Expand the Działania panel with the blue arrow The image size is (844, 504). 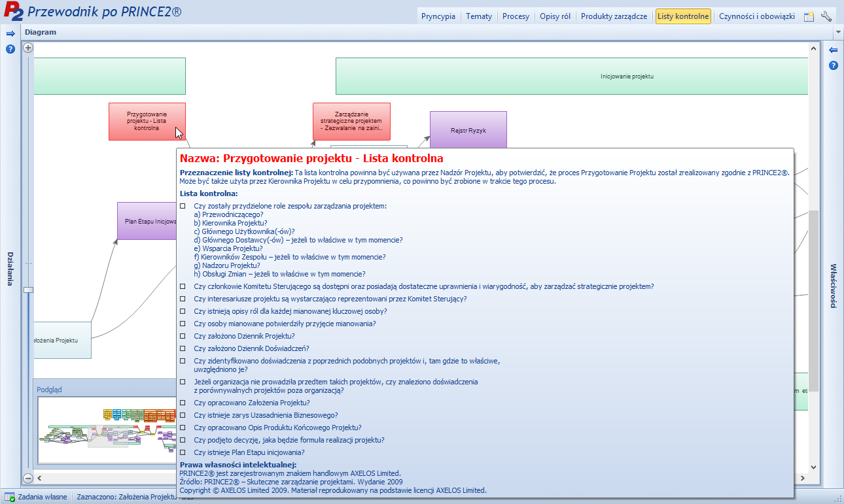pyautogui.click(x=10, y=33)
